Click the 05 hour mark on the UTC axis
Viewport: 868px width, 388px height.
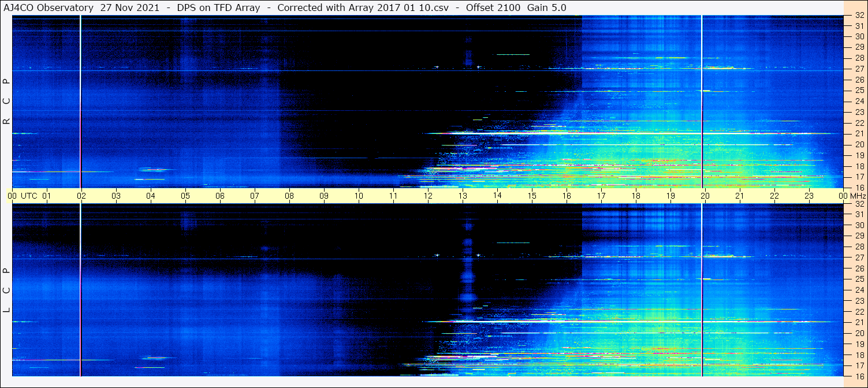point(185,196)
